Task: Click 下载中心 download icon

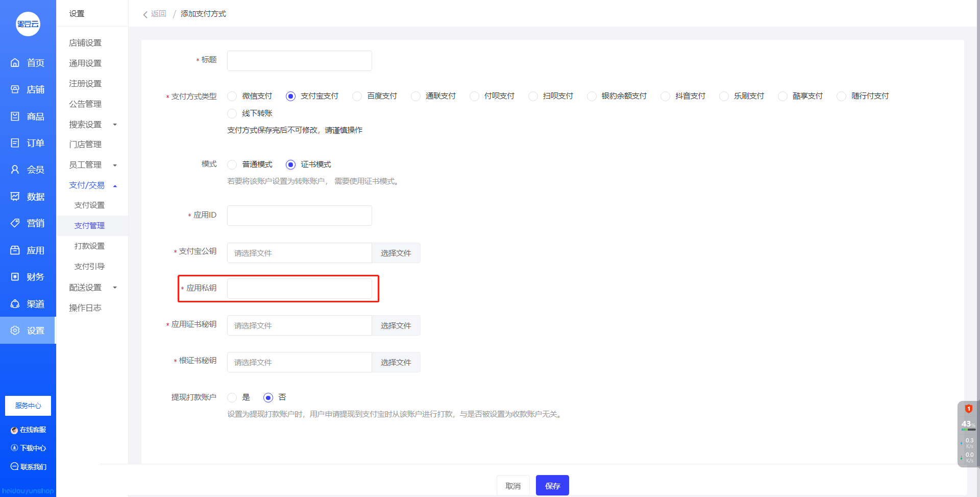Action: coord(14,448)
